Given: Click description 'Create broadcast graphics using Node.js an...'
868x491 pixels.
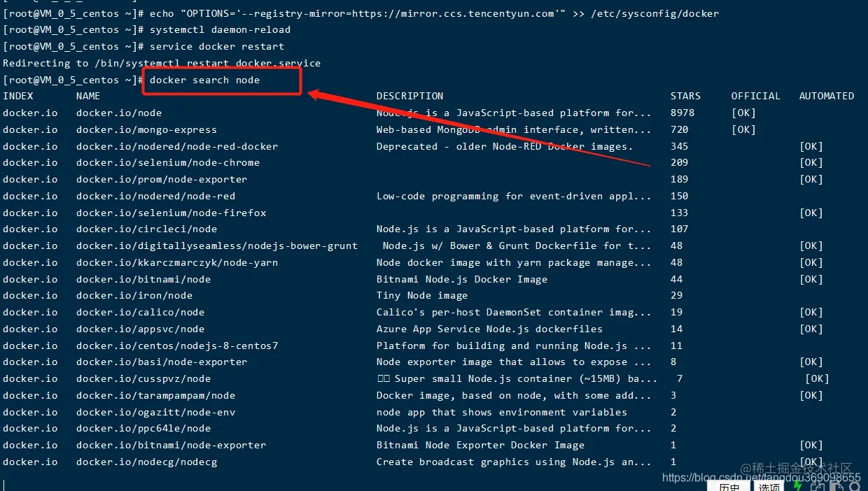Looking at the screenshot, I should click(514, 462).
